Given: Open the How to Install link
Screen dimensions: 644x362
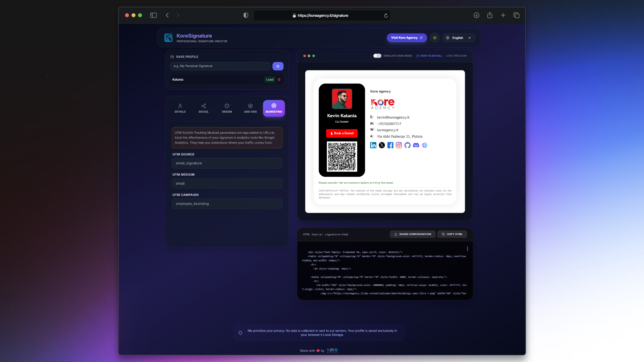Looking at the screenshot, I should pyautogui.click(x=429, y=56).
